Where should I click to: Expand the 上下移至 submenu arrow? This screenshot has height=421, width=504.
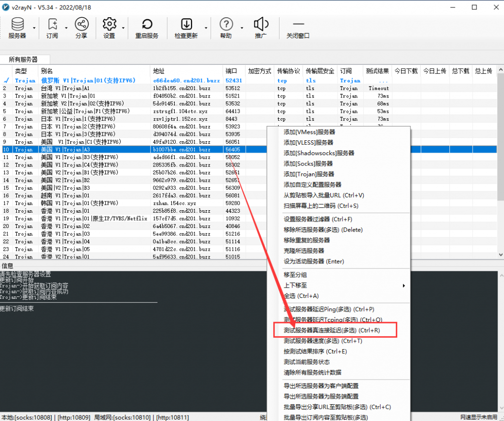point(404,286)
